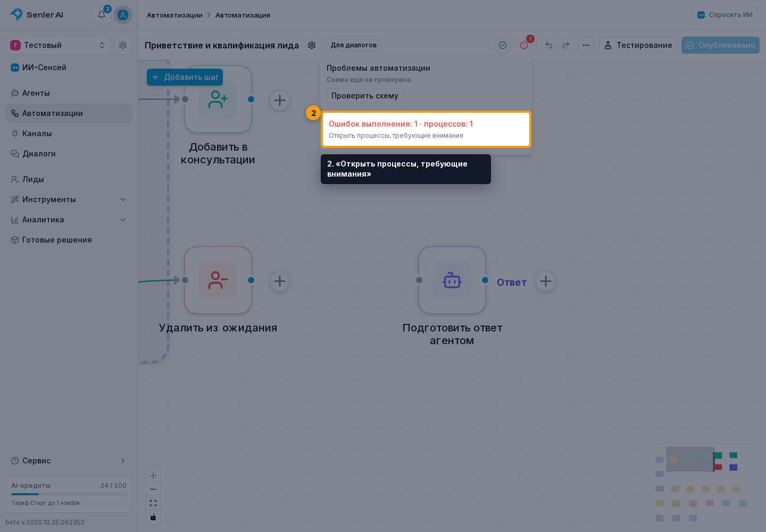The image size is (766, 532).
Task: Go to Лиды section
Action: click(x=69, y=179)
